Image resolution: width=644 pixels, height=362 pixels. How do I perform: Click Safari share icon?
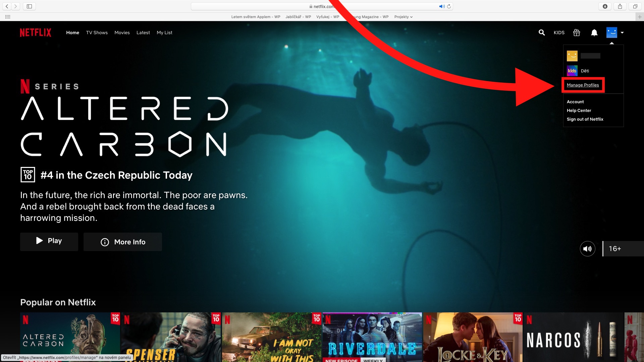[x=620, y=6]
